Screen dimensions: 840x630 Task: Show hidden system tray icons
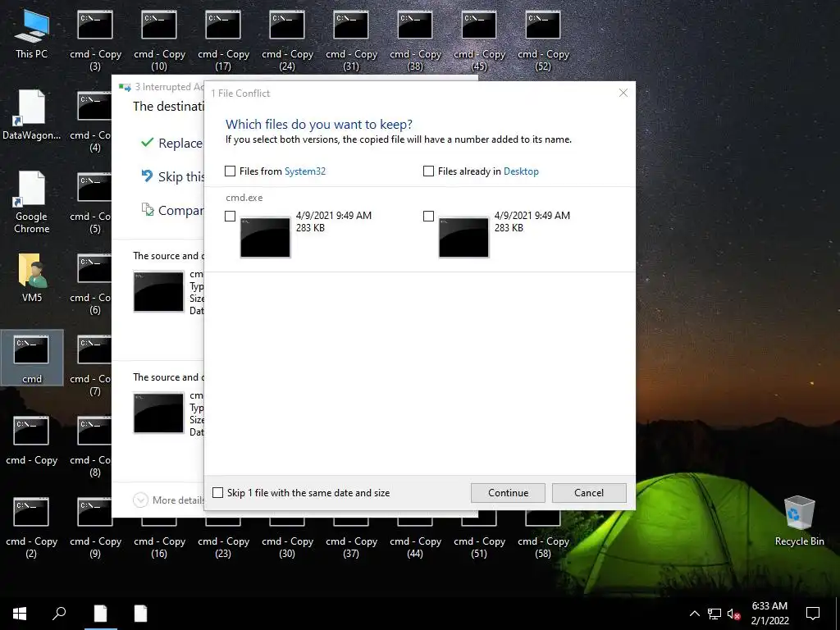[694, 614]
